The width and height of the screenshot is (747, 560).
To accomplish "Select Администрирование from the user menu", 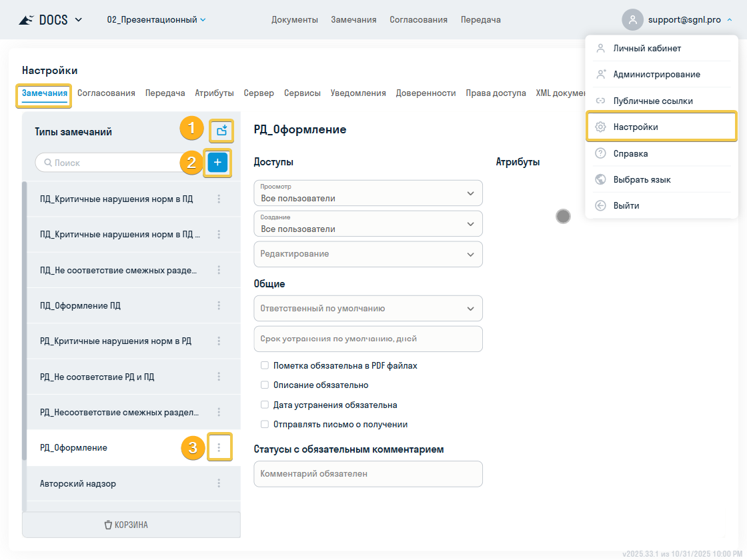I will point(656,75).
